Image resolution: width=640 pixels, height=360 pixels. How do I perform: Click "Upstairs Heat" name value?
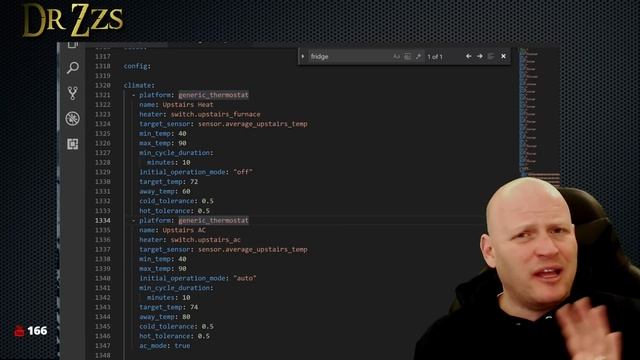[188, 104]
